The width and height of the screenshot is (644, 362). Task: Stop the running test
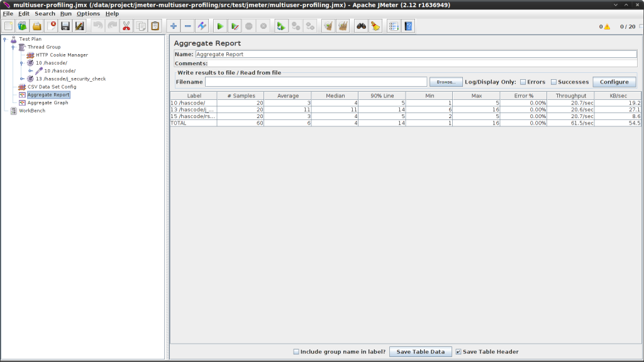click(250, 26)
